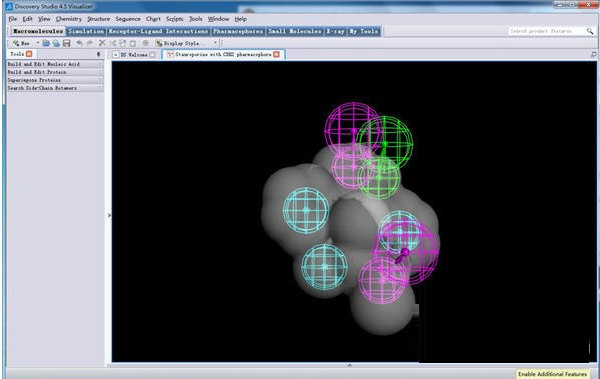The height and width of the screenshot is (379, 600).
Task: Click the Cut (X) icon in toolbar
Action: tap(102, 43)
